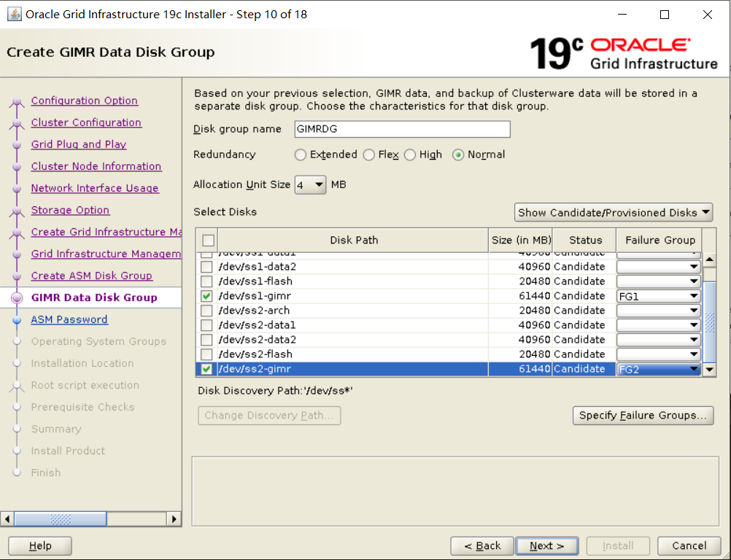This screenshot has width=731, height=560.
Task: Click the /dev/ss1-flash disk path cell
Action: [353, 281]
